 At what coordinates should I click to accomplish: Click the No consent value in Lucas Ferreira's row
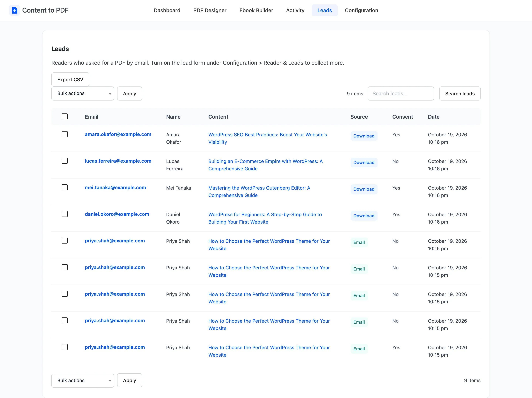(395, 161)
